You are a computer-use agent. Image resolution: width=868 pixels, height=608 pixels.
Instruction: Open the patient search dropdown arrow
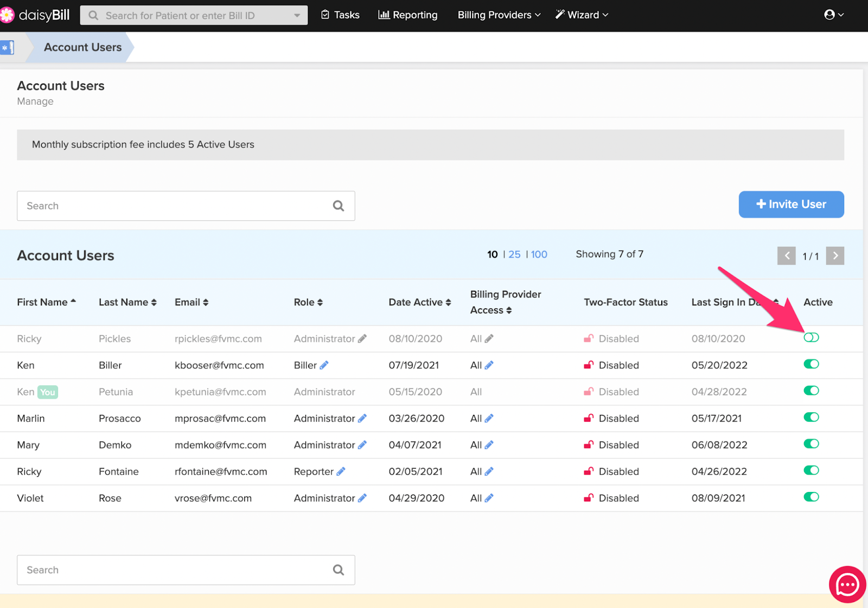[296, 15]
